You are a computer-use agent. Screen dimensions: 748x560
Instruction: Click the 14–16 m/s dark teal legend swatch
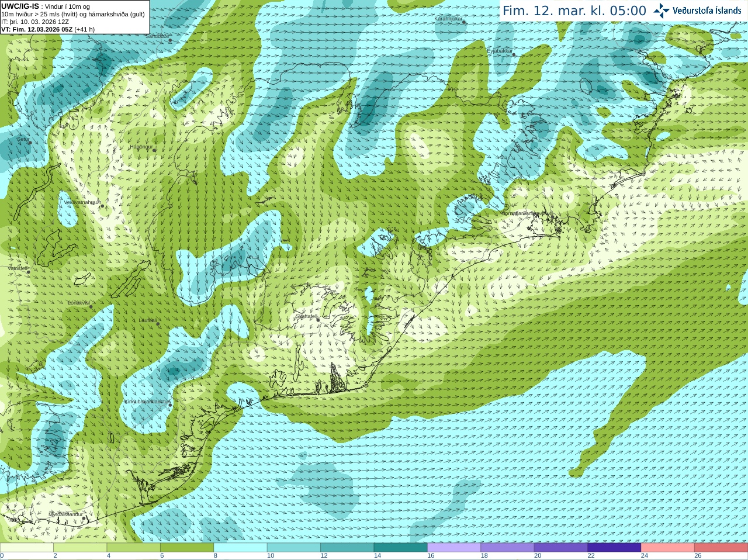point(401,548)
